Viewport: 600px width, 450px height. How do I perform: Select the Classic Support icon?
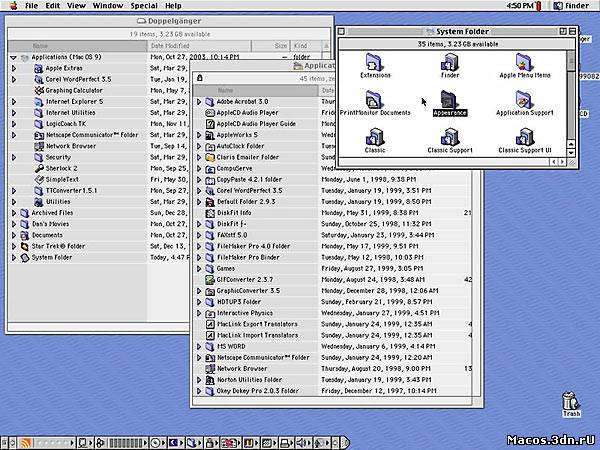[x=450, y=137]
